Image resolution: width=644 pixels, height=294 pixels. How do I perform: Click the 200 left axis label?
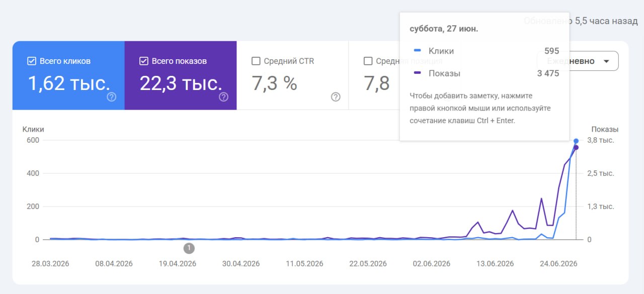(x=33, y=207)
